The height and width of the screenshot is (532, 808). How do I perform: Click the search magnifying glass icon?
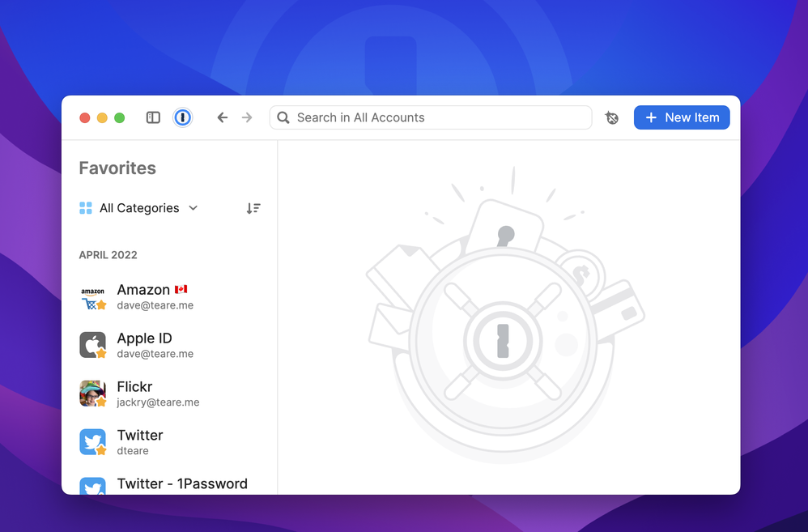[x=283, y=117]
